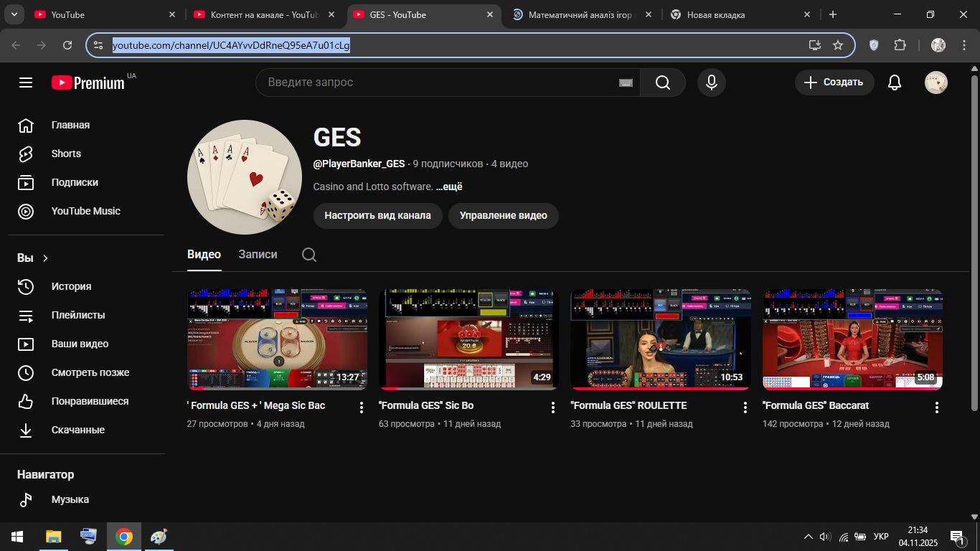Screen dimensions: 980x551
Task: Switch to the "Записи" tab
Action: point(258,255)
